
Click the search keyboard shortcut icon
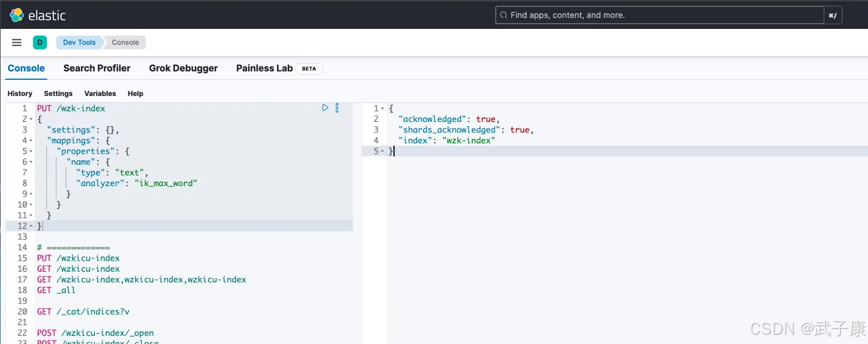coord(833,16)
